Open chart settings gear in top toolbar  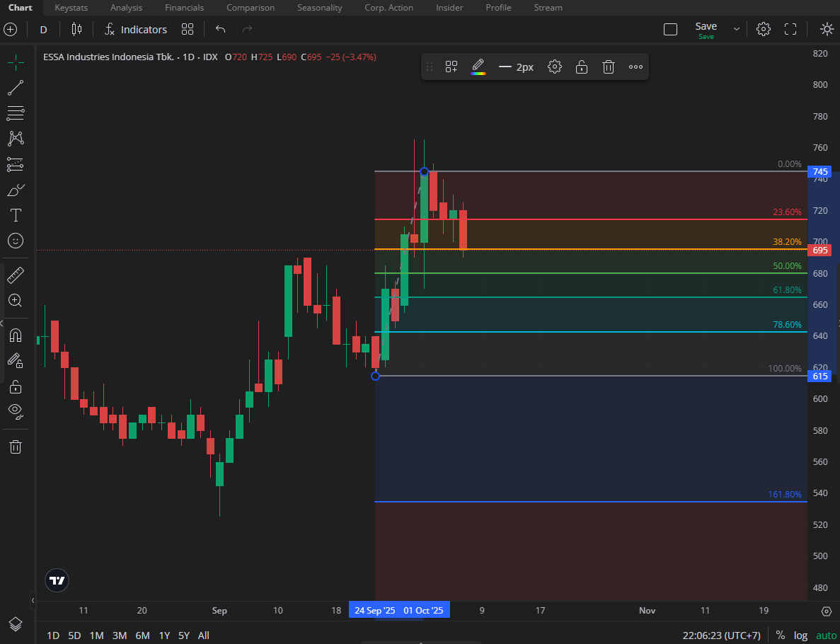764,30
